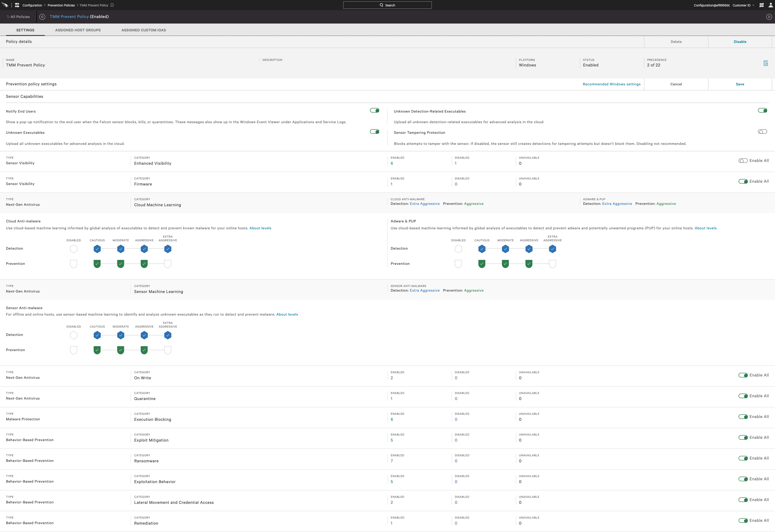This screenshot has height=532, width=775.
Task: Open the Customer ID dropdown
Action: [x=743, y=5]
